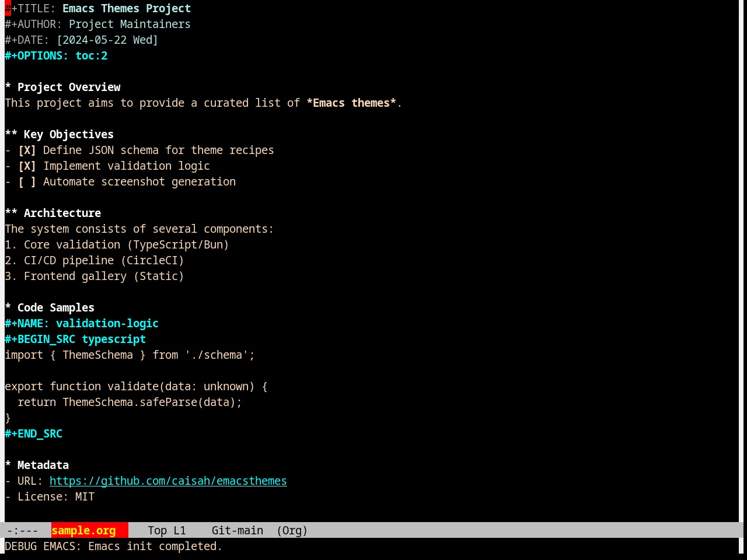Check the Automate screenshot generation checkbox
The height and width of the screenshot is (560, 747).
tap(27, 182)
